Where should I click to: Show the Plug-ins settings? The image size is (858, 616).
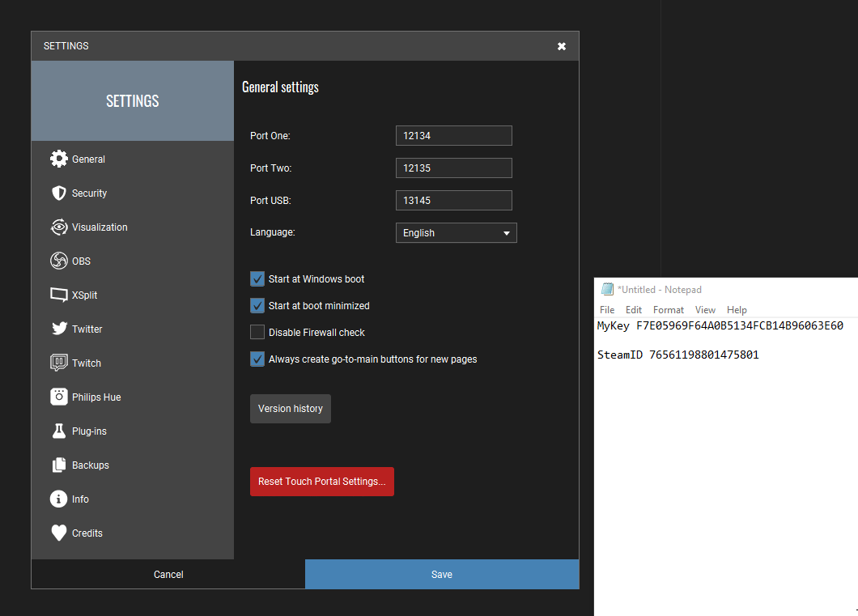(133, 431)
